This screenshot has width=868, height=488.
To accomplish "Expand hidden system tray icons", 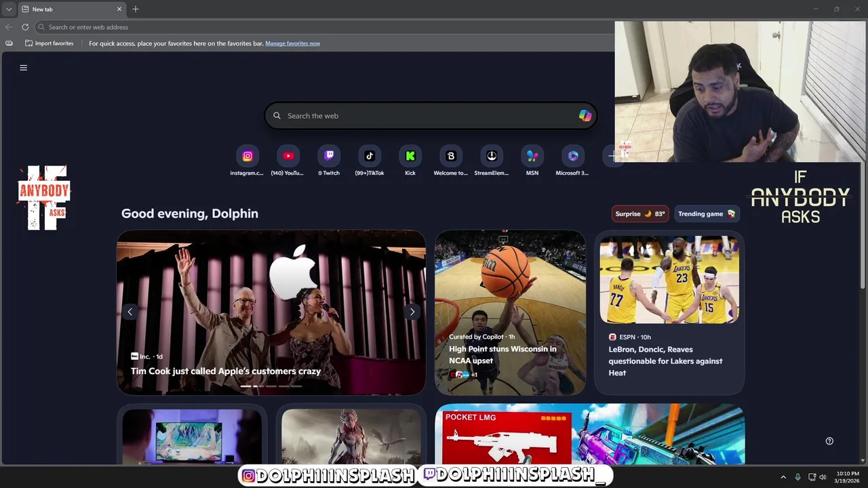I will tap(783, 477).
